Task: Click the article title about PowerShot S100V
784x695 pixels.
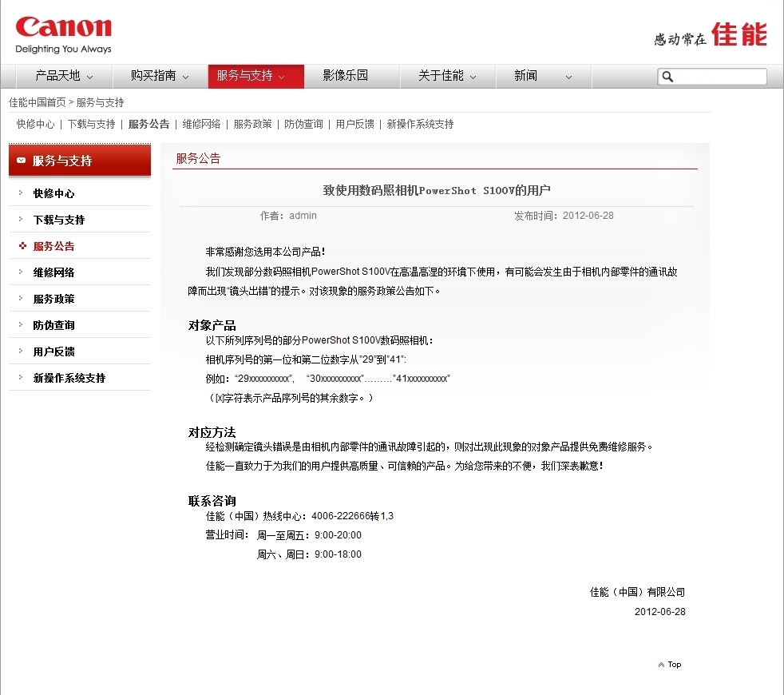Action: (437, 190)
